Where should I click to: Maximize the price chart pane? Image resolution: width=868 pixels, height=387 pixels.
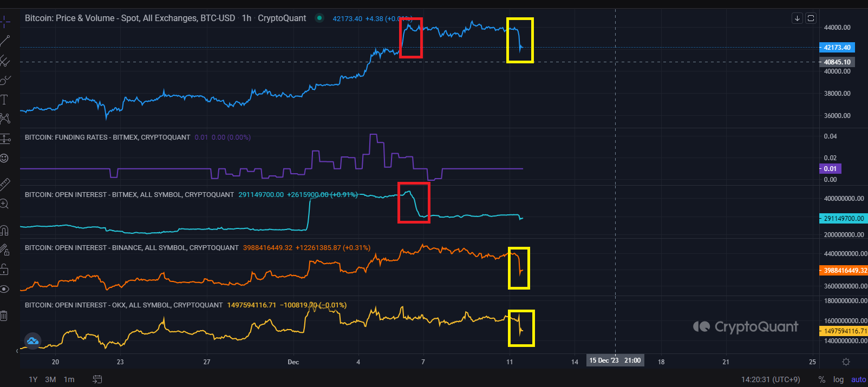point(811,18)
